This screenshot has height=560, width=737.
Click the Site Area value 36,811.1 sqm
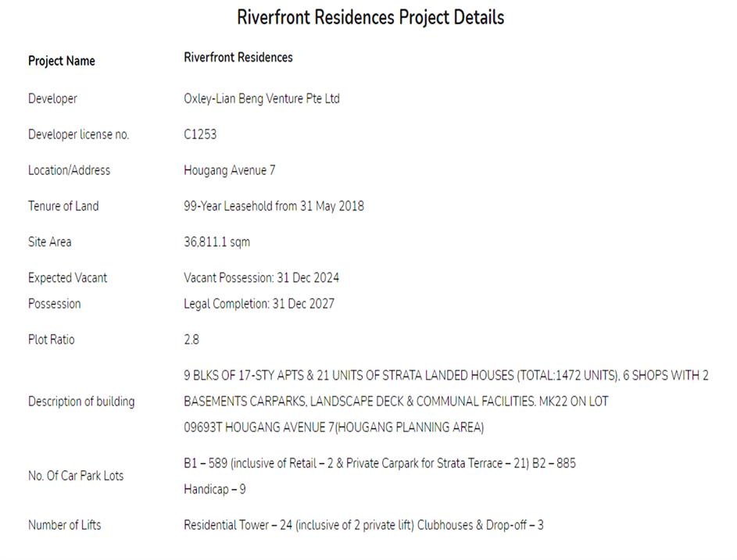(x=217, y=242)
